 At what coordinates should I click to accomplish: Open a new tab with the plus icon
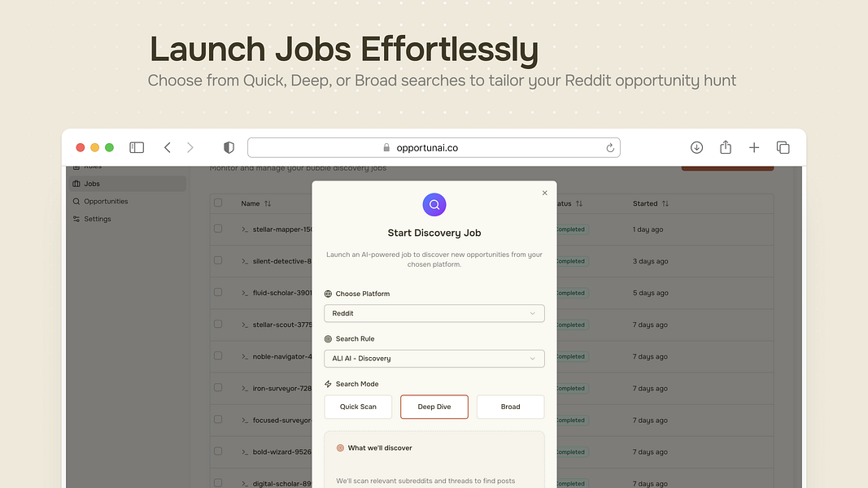click(754, 147)
